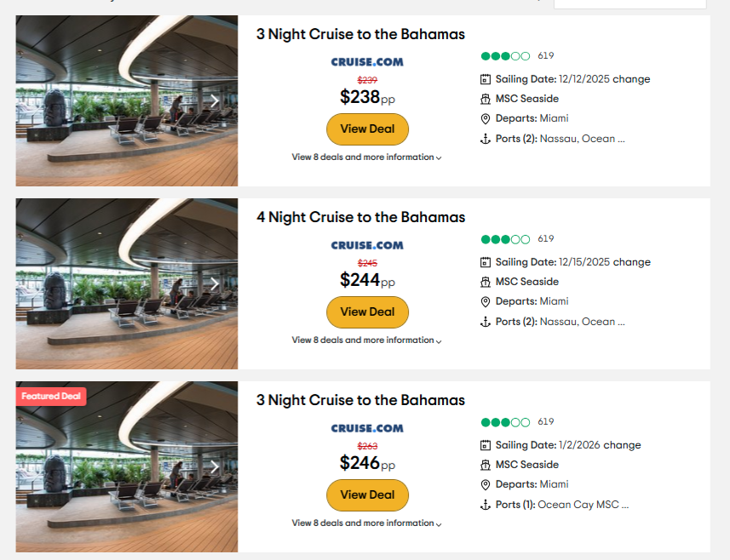Click the change link next to 12/15/2025

(x=631, y=261)
